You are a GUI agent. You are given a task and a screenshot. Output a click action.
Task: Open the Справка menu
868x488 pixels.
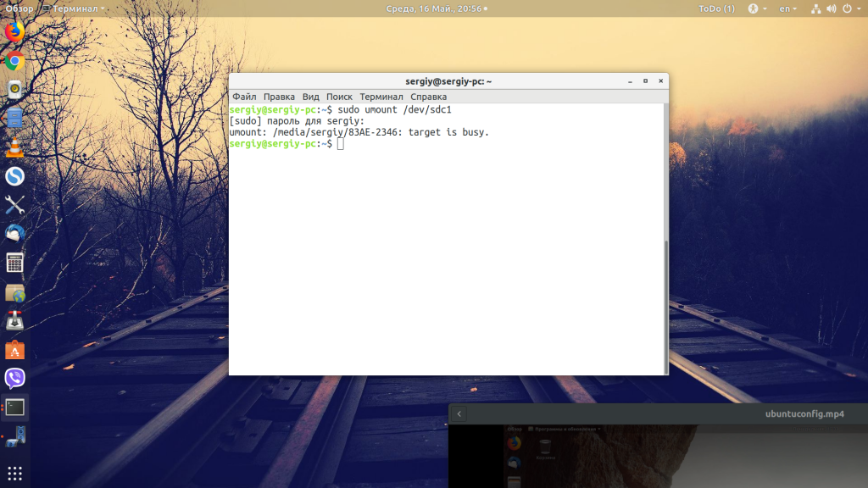[428, 97]
